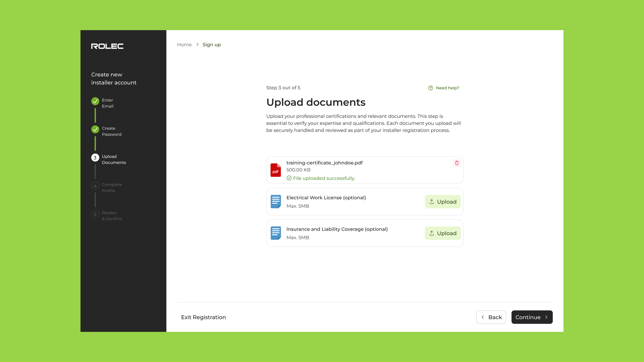Click the breadcrumb chevron separator
Image resolution: width=644 pixels, height=362 pixels.
pyautogui.click(x=197, y=45)
